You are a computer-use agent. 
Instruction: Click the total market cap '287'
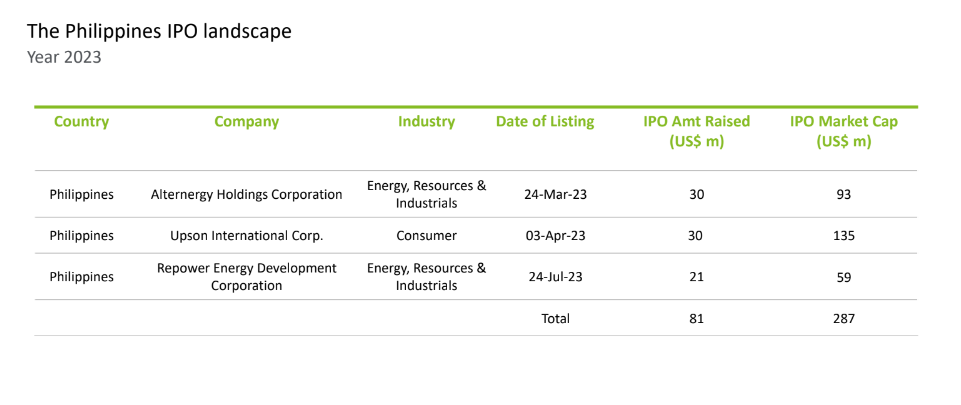844,319
